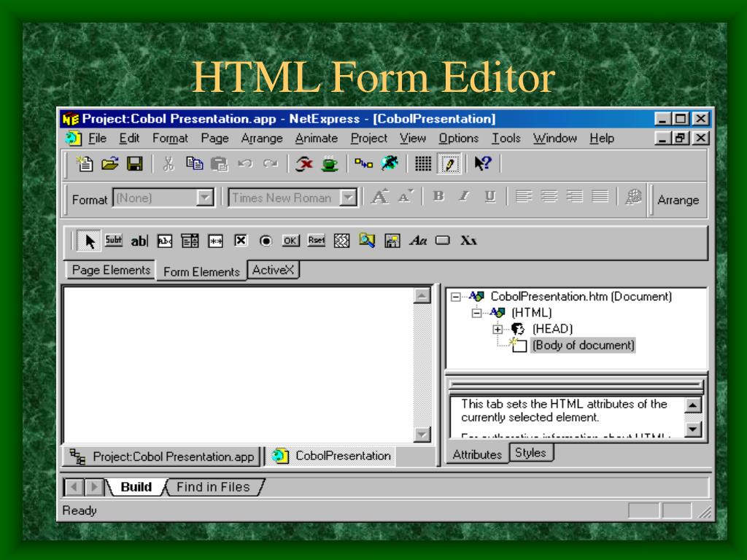Toggle Underline formatting
747x560 pixels.
pos(489,196)
